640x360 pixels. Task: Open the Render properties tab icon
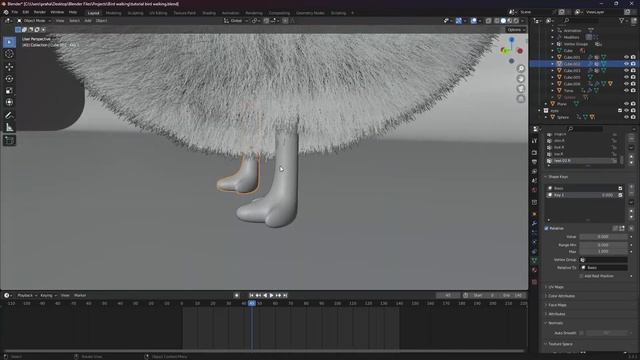[x=534, y=153]
